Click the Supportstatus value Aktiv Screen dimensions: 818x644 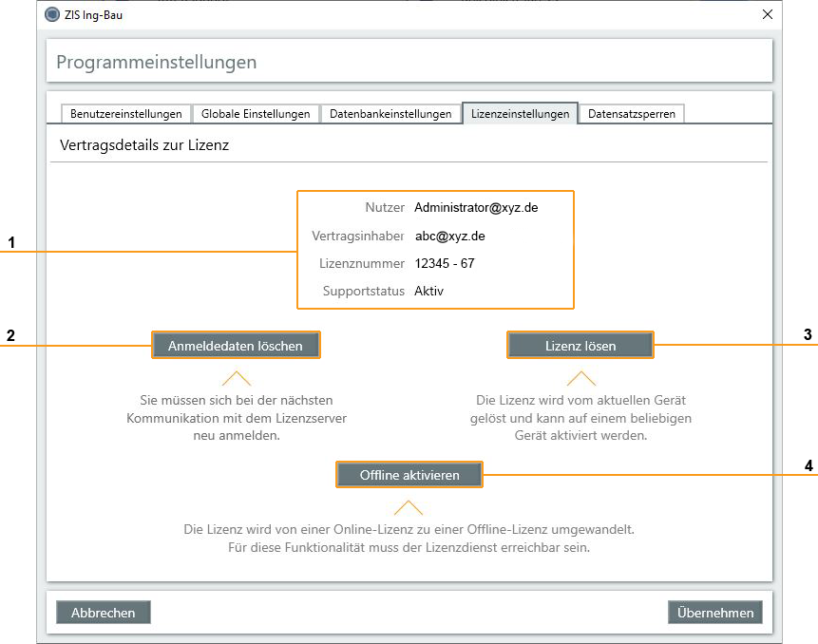pyautogui.click(x=429, y=292)
